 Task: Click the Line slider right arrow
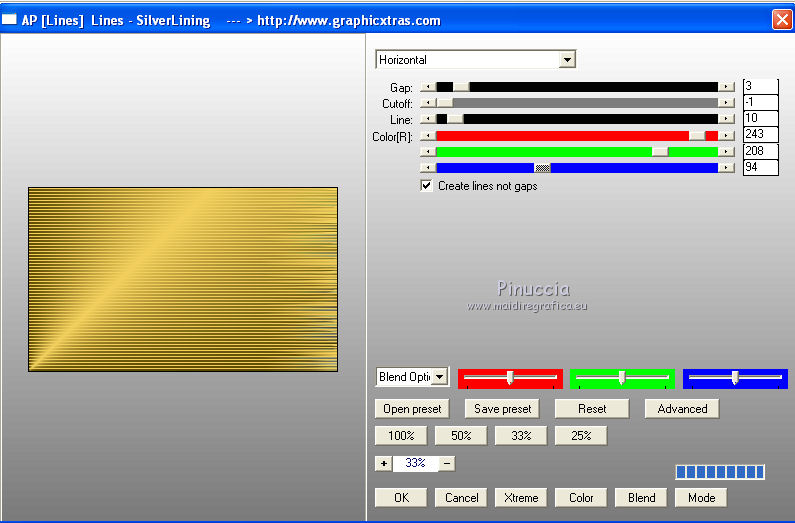click(x=727, y=119)
